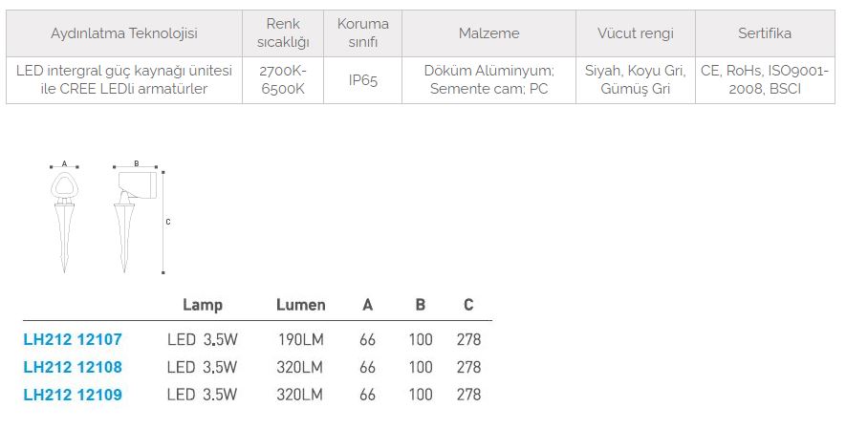Click the front-view spike light diagram

click(x=65, y=215)
